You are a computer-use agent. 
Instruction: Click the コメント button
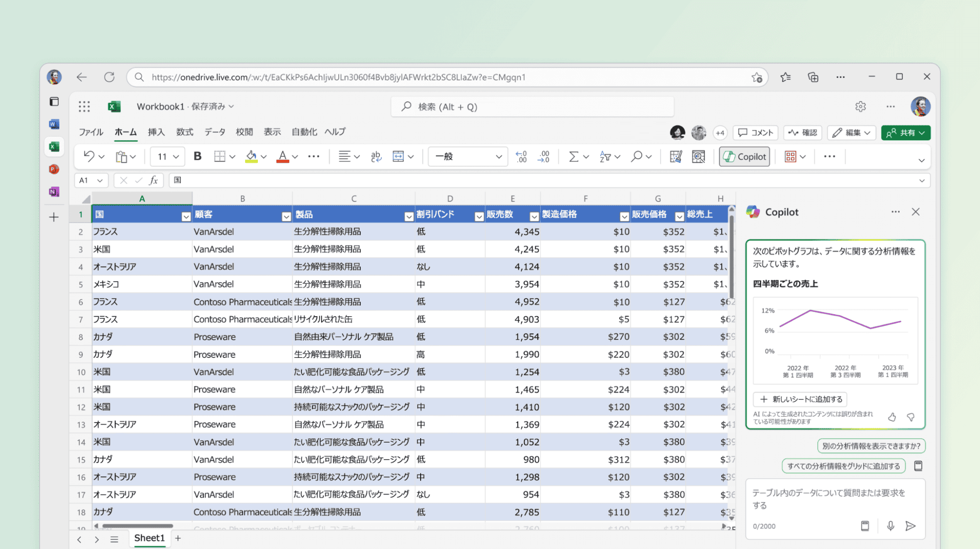pyautogui.click(x=756, y=132)
